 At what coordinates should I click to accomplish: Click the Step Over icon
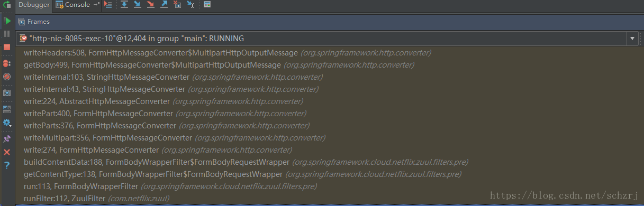[x=124, y=5]
